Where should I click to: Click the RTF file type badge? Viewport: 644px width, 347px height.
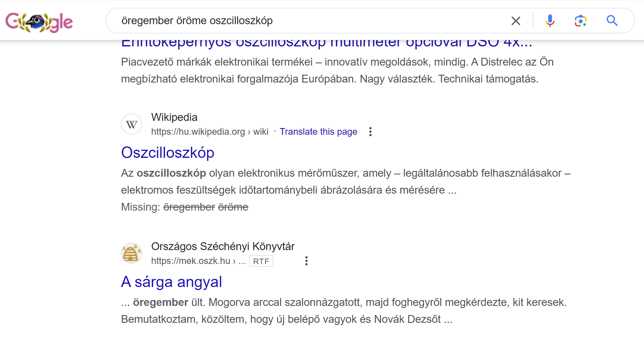pyautogui.click(x=261, y=261)
